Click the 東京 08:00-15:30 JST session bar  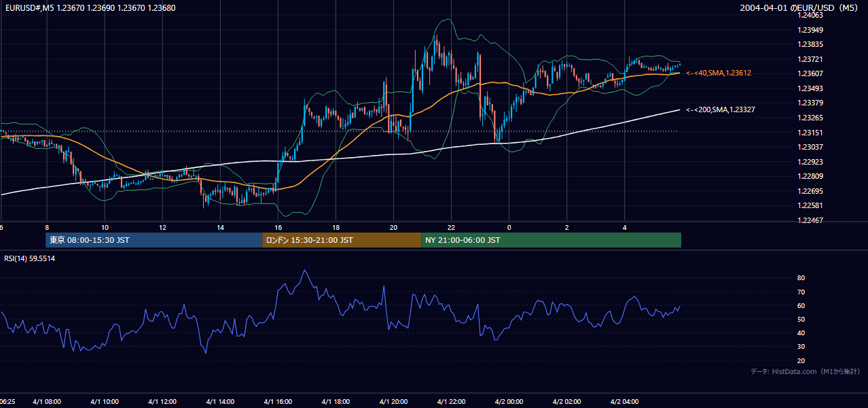154,240
